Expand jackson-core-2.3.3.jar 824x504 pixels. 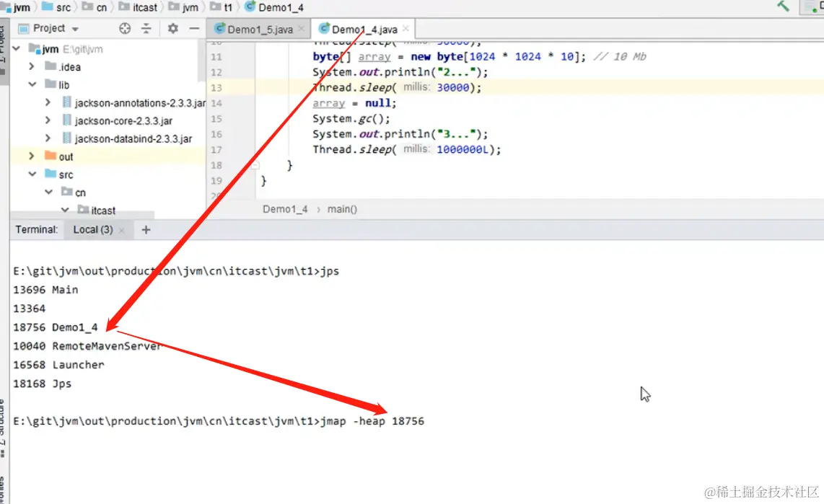pyautogui.click(x=48, y=120)
